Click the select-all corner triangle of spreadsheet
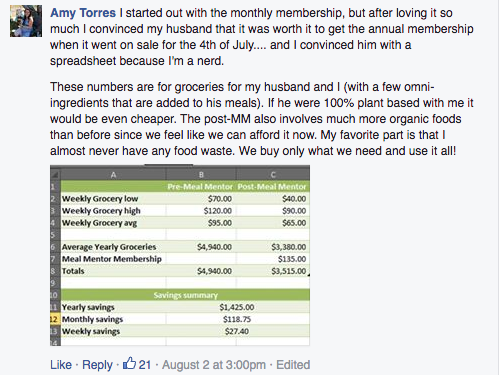Viewport: 499px width, 375px height. coord(55,175)
